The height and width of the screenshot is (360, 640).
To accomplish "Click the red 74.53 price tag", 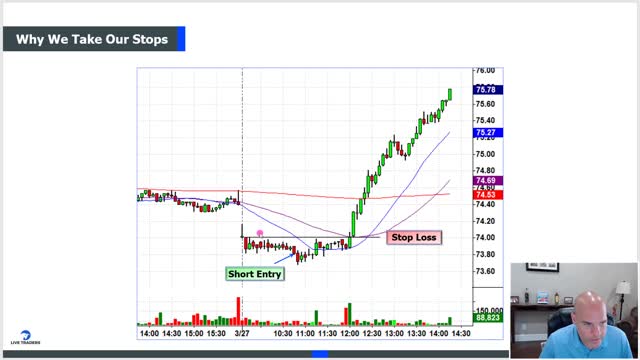I will pos(488,195).
